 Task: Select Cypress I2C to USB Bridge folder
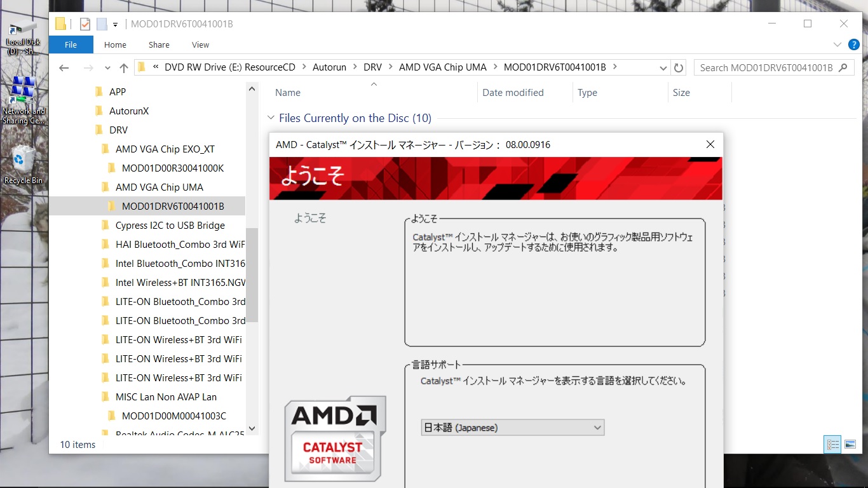pyautogui.click(x=170, y=225)
